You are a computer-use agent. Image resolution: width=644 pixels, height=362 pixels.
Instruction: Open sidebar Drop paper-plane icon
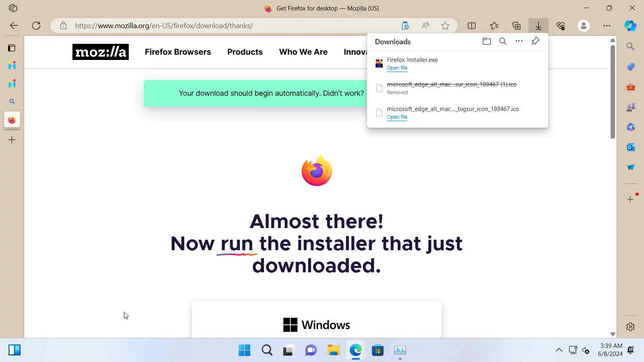(630, 167)
